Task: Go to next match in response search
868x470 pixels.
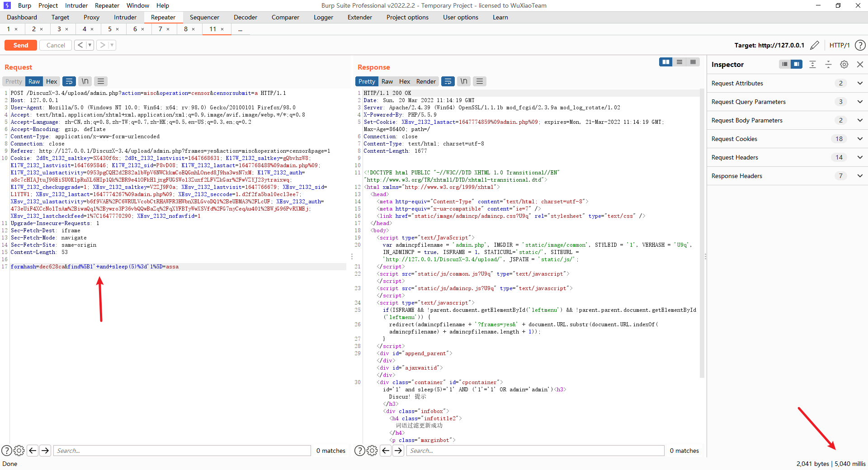Action: [398, 451]
